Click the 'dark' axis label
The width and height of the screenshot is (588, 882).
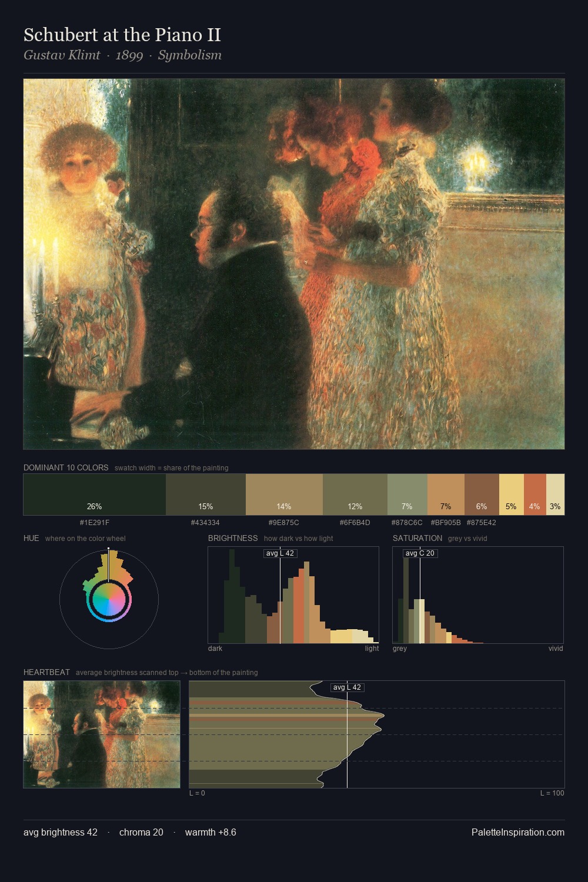point(215,649)
